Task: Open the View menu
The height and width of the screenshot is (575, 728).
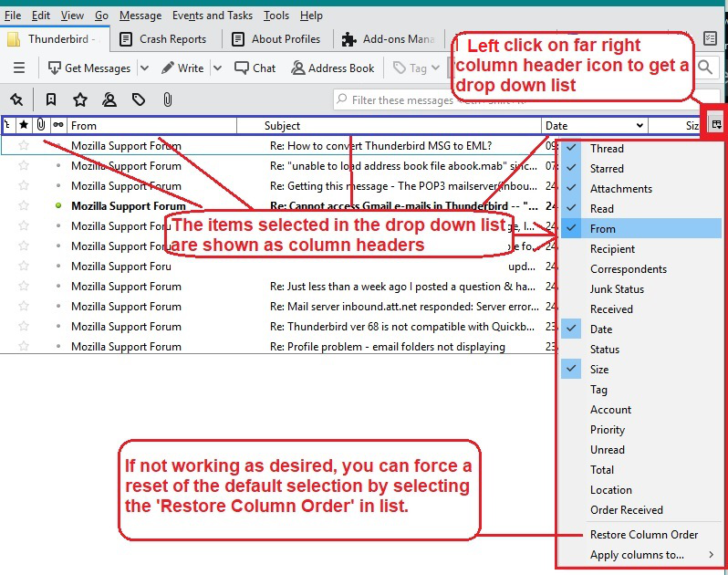Action: [72, 16]
